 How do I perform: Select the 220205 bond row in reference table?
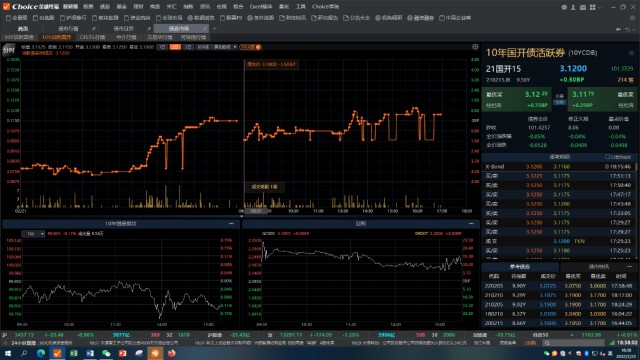[x=559, y=286]
